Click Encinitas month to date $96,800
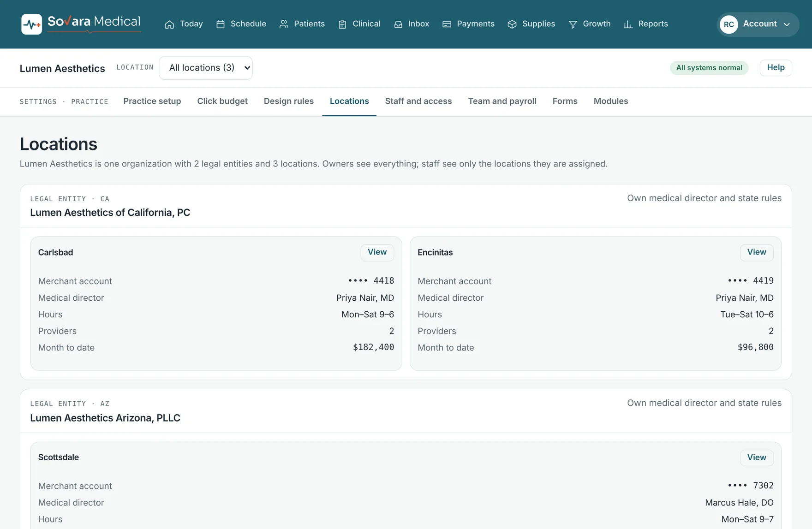812x529 pixels. 755,347
